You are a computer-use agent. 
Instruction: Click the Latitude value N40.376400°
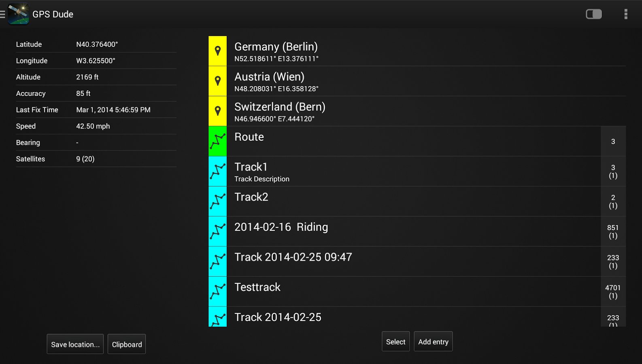(97, 44)
